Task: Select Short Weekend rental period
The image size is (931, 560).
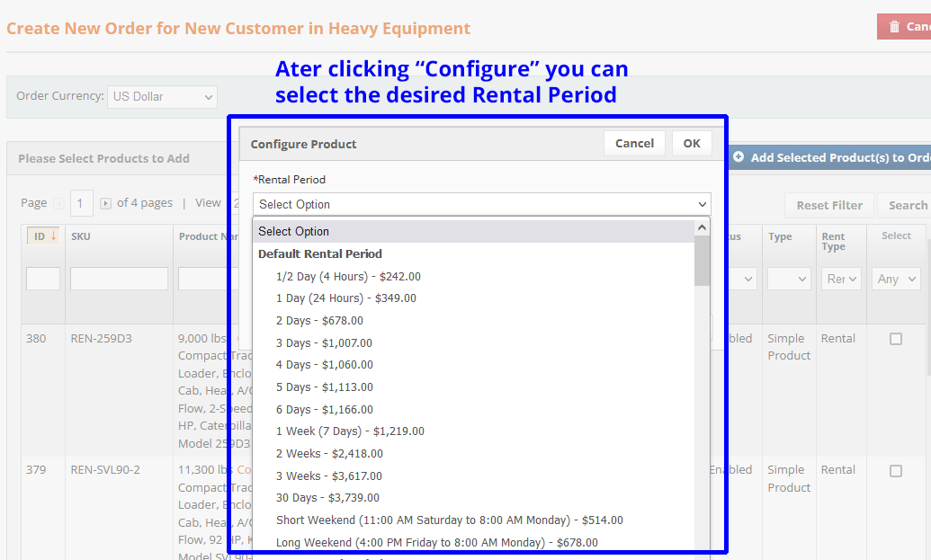Action: pyautogui.click(x=449, y=520)
